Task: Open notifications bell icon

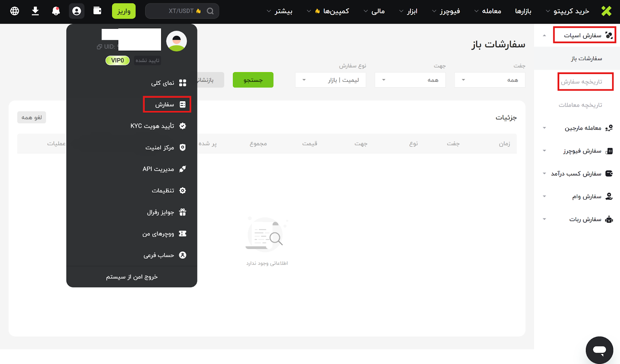Action: pos(56,11)
